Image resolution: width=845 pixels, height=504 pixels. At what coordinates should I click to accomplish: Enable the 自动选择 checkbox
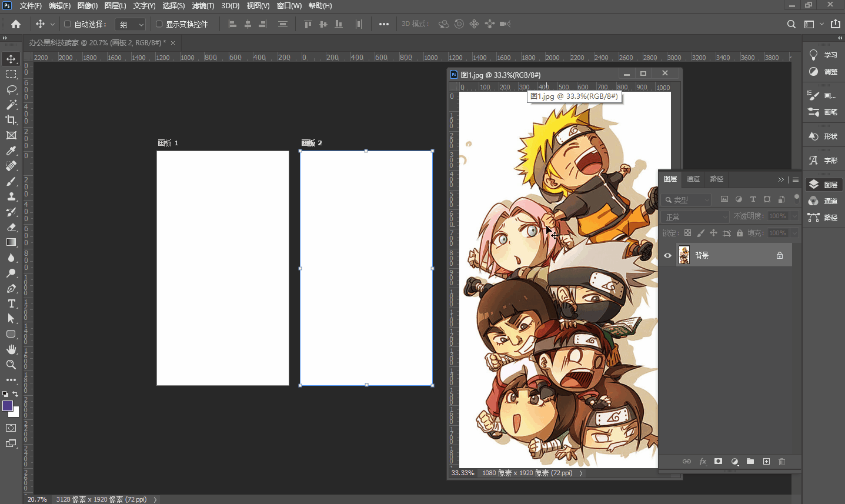(67, 24)
